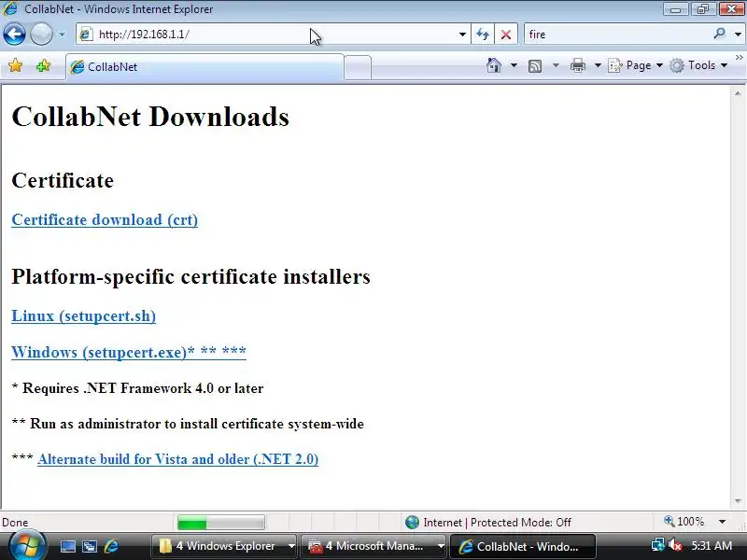Select the CollabNet taskbar button
Viewport: 747px width, 560px height.
[x=523, y=546]
